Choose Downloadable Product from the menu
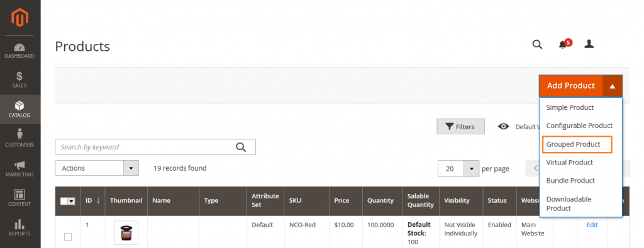Viewport: 644px width, 248px height. 569,203
